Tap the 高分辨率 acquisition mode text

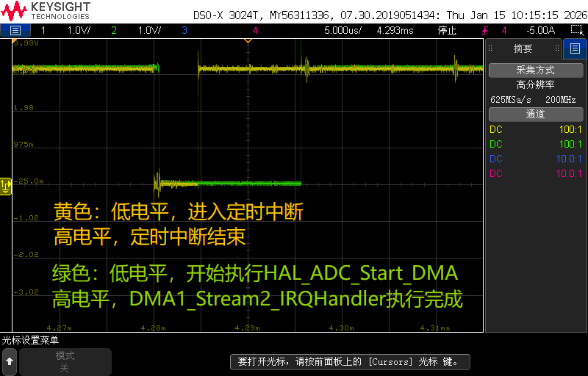click(x=536, y=85)
